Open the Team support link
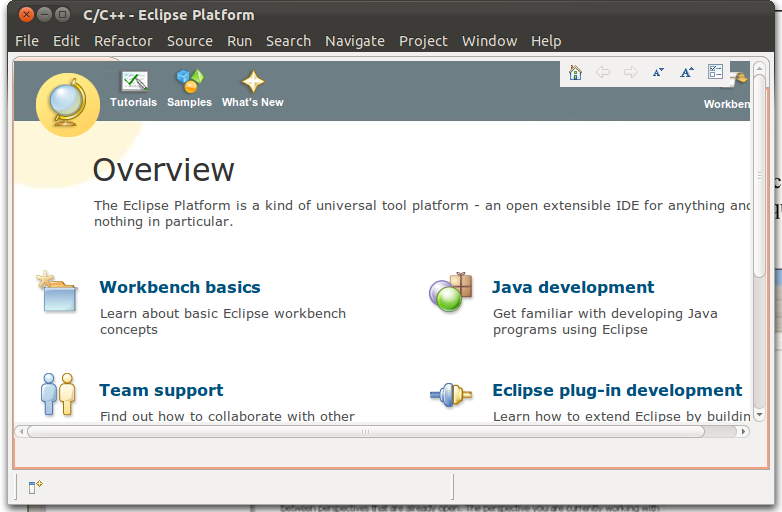This screenshot has height=512, width=782. pyautogui.click(x=161, y=390)
